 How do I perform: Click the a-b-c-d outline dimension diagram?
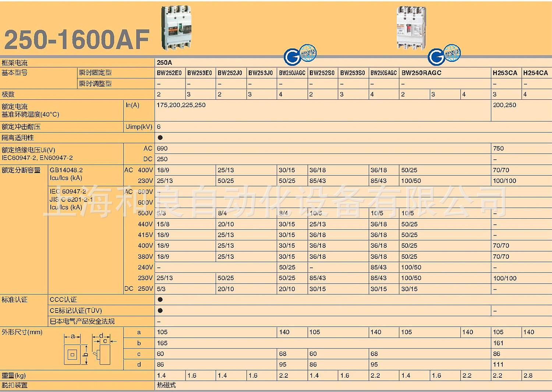[x=90, y=349]
